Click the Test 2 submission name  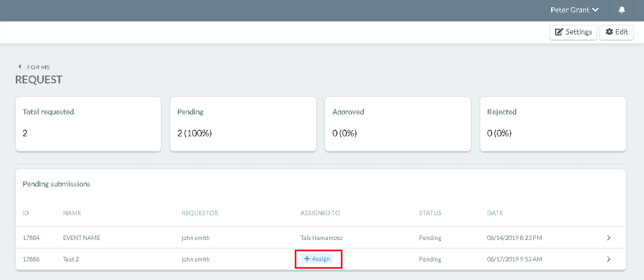coord(71,259)
